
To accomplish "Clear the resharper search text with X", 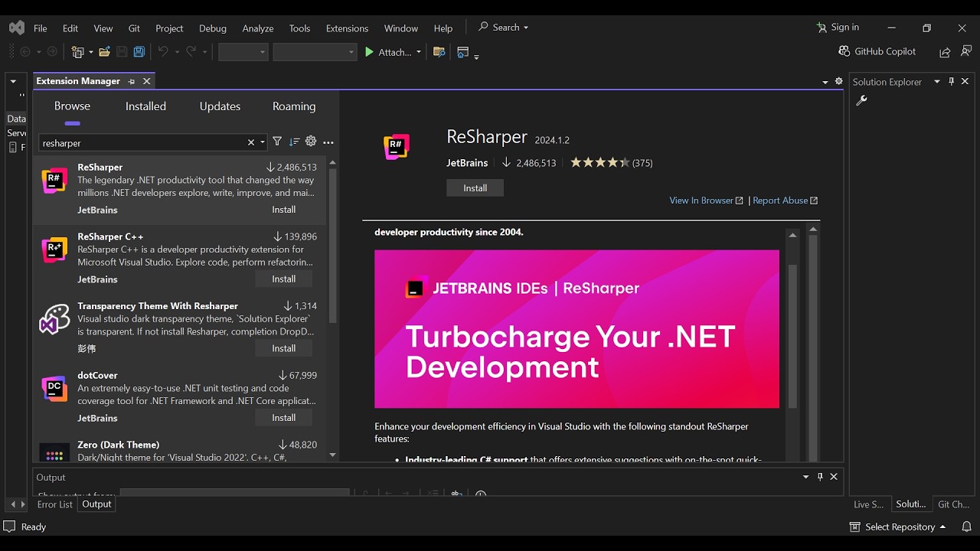I will 250,142.
